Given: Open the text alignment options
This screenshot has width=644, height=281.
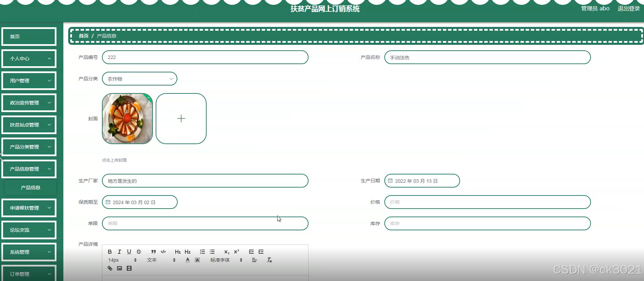Looking at the screenshot, I should coord(255,260).
